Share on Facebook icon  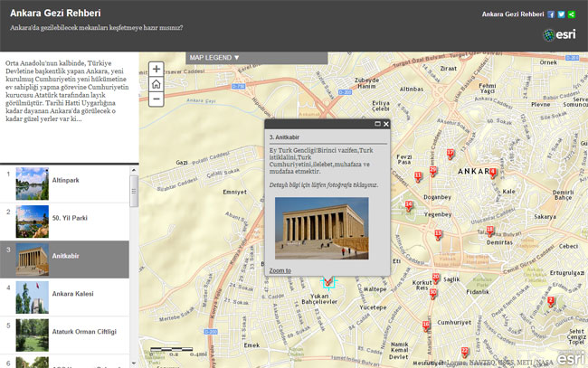coord(552,14)
